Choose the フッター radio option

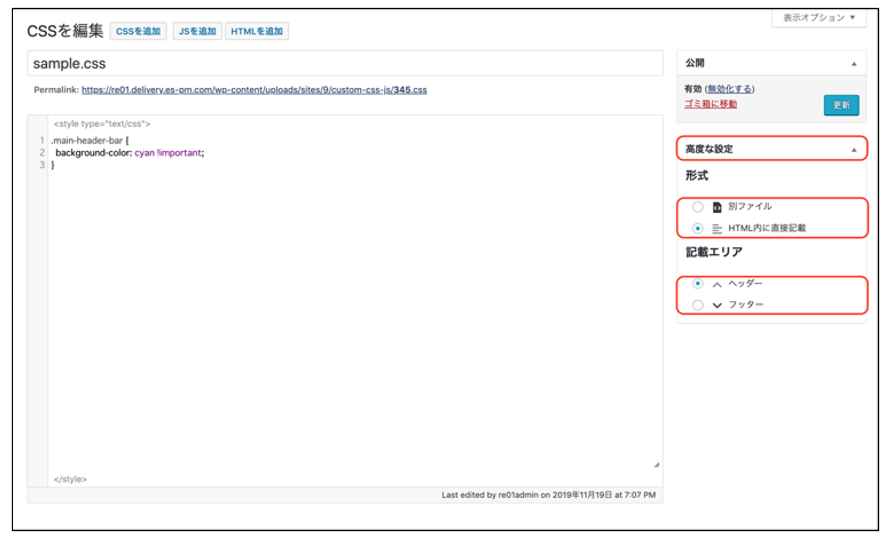click(697, 305)
